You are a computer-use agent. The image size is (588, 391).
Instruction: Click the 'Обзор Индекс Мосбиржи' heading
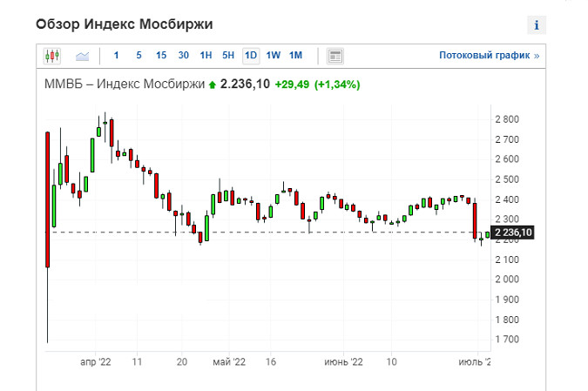(125, 24)
